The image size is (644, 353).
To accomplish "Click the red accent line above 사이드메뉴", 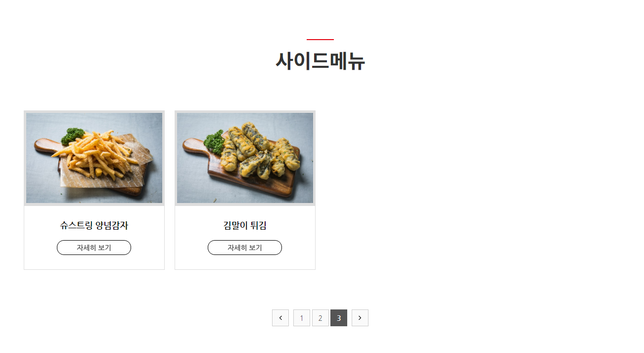I will (x=320, y=39).
